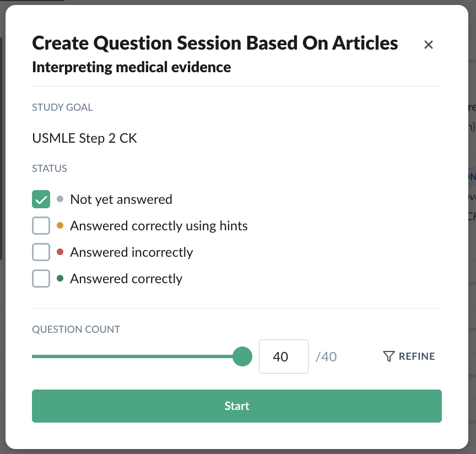Focus the question count number field
This screenshot has height=454, width=476.
tap(284, 356)
